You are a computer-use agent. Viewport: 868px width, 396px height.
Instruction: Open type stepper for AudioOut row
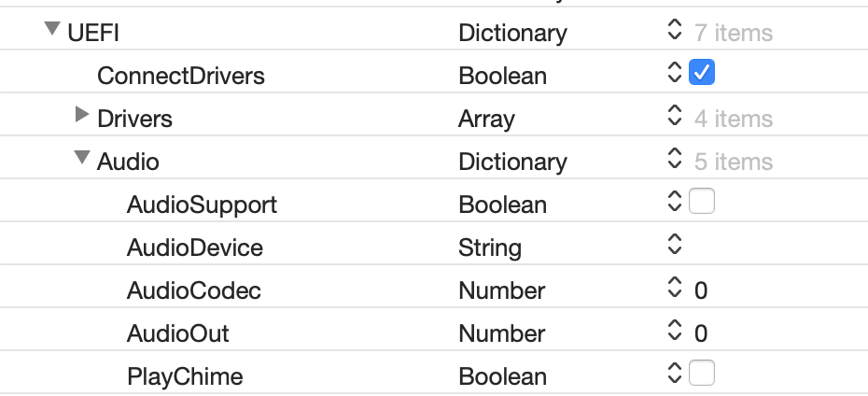[676, 333]
